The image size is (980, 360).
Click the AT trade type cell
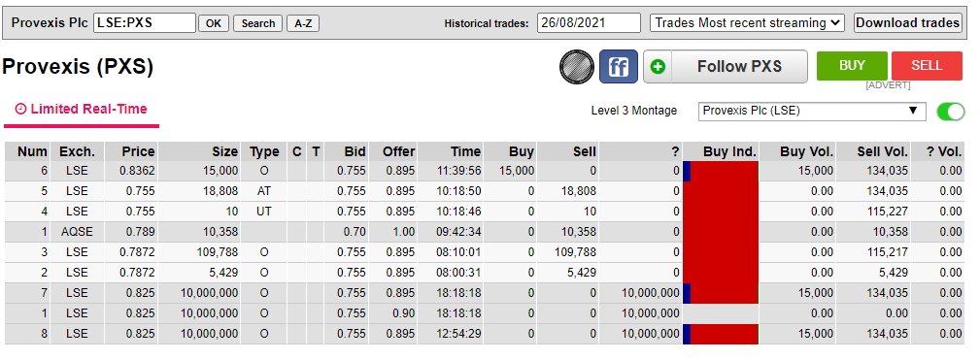pyautogui.click(x=264, y=191)
